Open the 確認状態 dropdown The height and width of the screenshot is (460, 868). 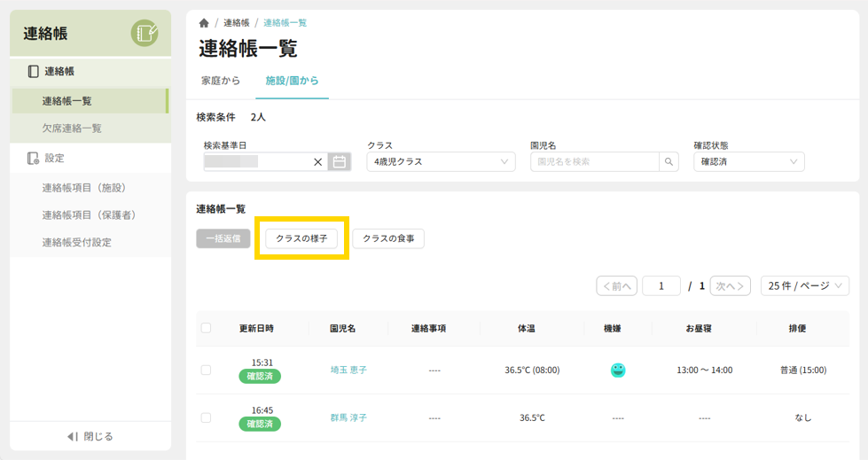pos(748,162)
